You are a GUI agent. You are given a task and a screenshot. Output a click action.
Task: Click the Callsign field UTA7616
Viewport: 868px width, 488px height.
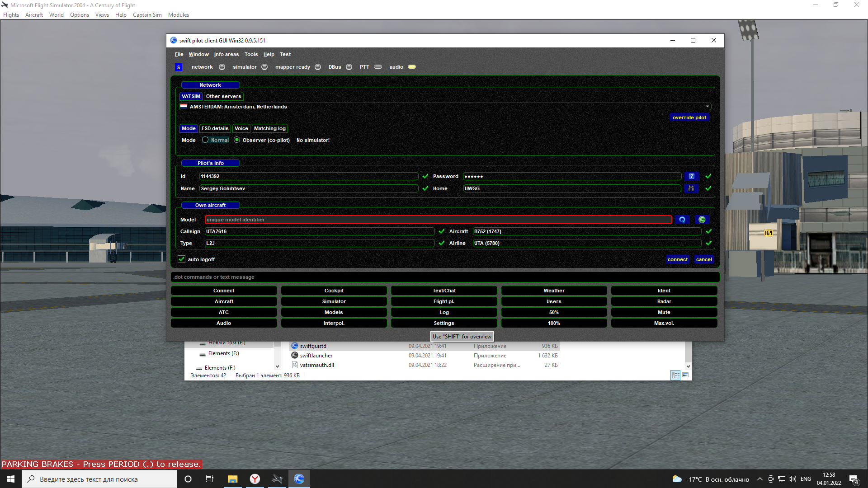[x=320, y=231]
